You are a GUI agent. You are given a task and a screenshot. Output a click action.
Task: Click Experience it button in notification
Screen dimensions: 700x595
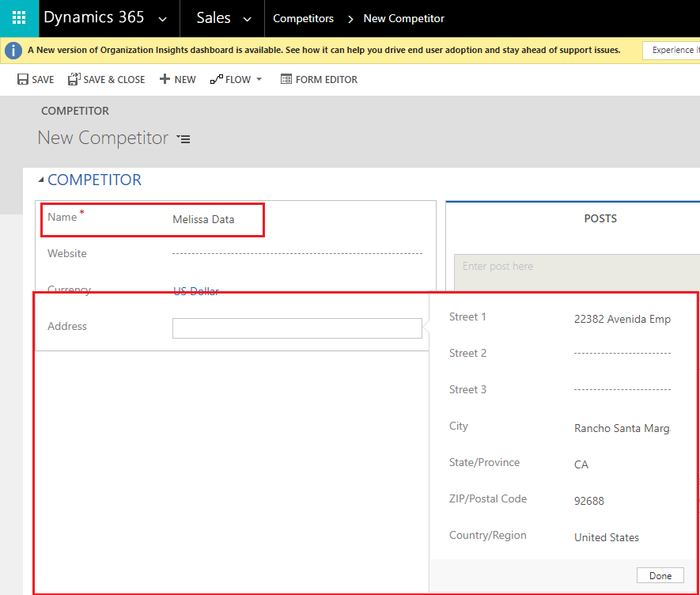672,50
